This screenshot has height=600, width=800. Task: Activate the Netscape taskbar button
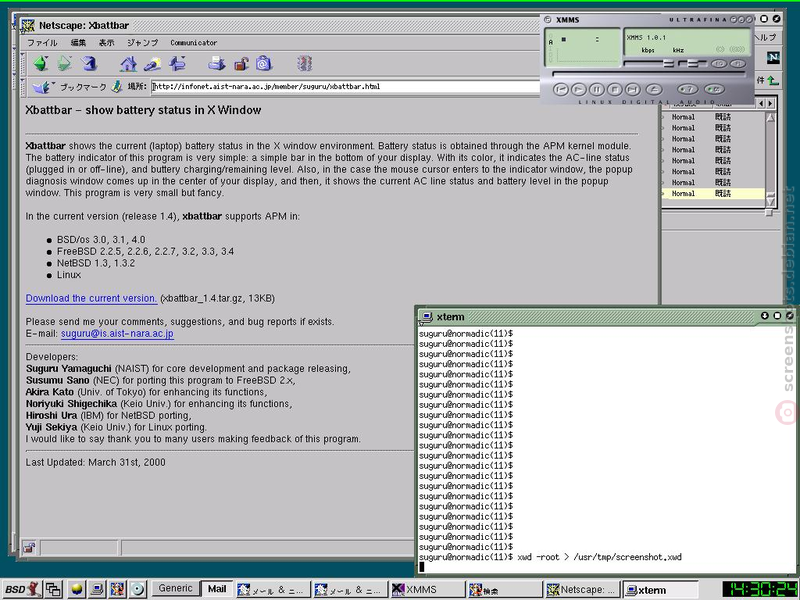pos(582,590)
